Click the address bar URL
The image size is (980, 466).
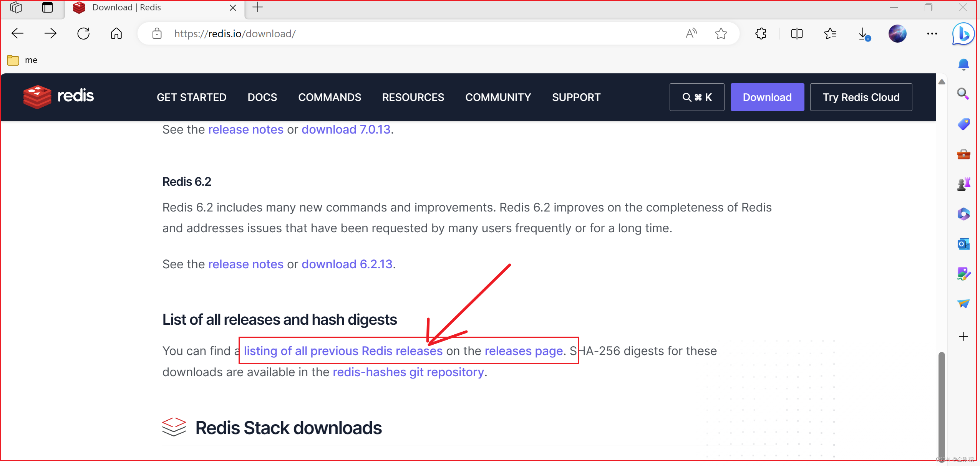[x=235, y=34]
